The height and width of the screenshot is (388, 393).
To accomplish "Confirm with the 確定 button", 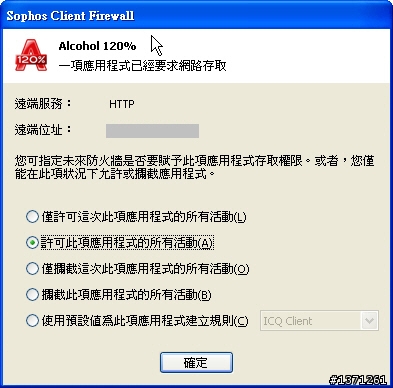I will point(196,362).
